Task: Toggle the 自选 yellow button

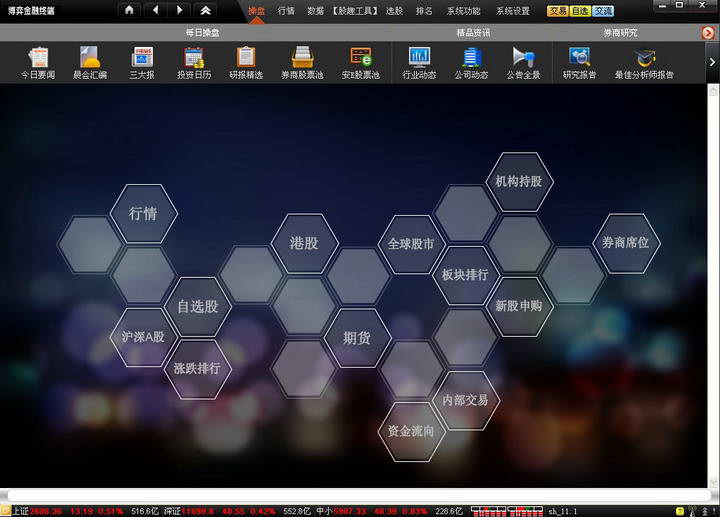Action: 581,11
